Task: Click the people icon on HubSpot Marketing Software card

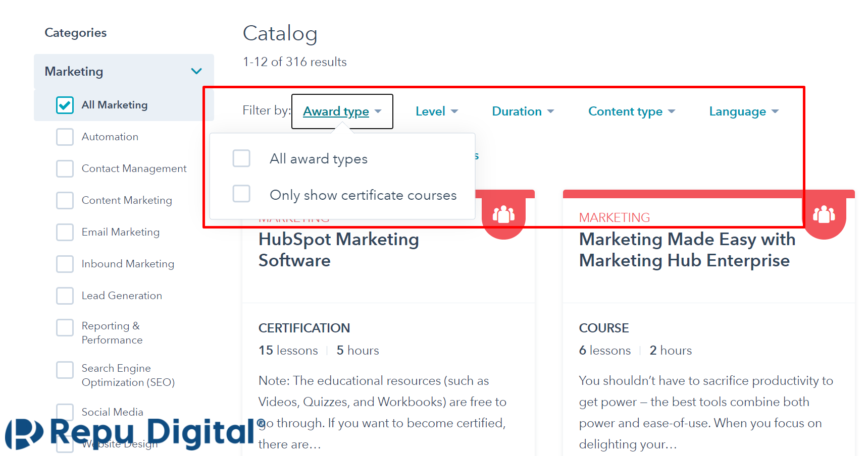Action: (503, 214)
